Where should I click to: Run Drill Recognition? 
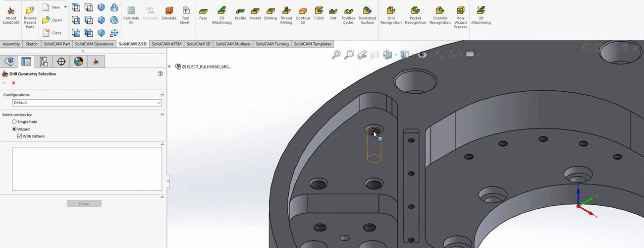[x=391, y=15]
